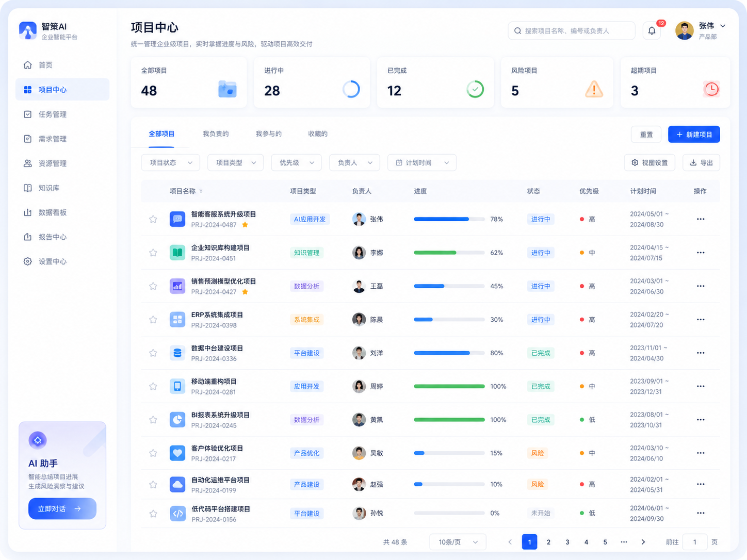Click the 风险项目 warning triangle icon

[594, 89]
